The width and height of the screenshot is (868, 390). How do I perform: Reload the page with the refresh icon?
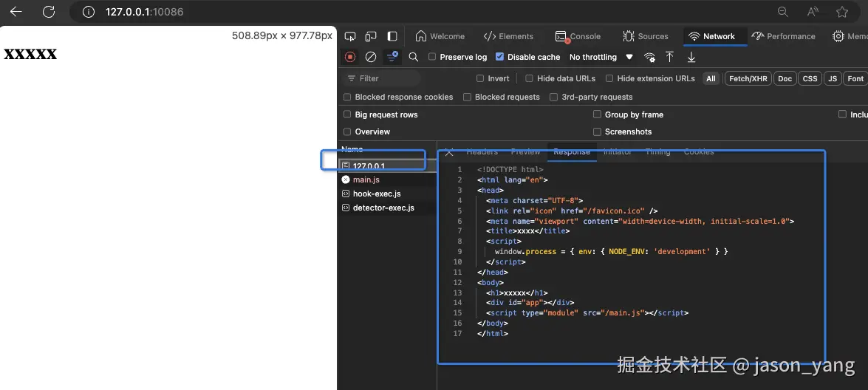[49, 12]
